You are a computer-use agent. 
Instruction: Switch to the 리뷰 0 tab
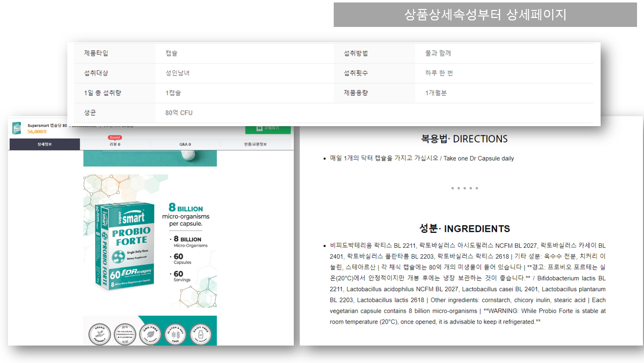[x=115, y=145]
